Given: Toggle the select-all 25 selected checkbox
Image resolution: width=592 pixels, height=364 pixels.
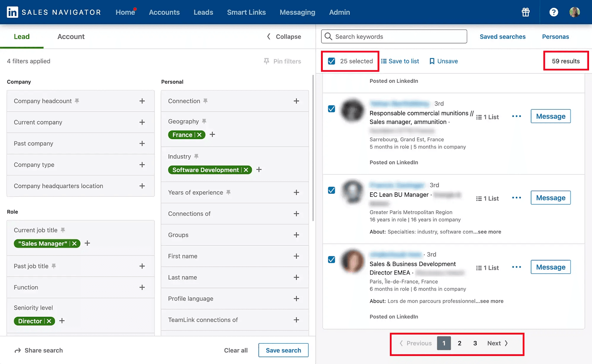Looking at the screenshot, I should click(332, 61).
